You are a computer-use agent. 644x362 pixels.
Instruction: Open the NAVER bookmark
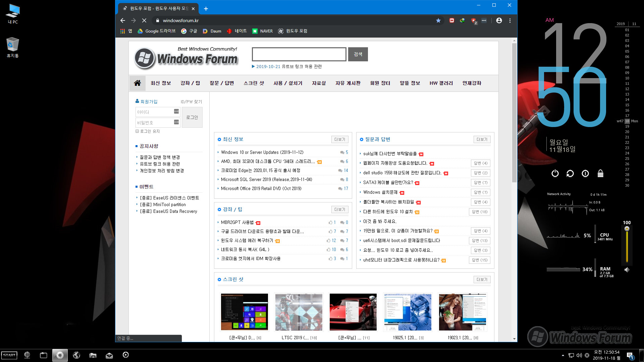pos(263,31)
